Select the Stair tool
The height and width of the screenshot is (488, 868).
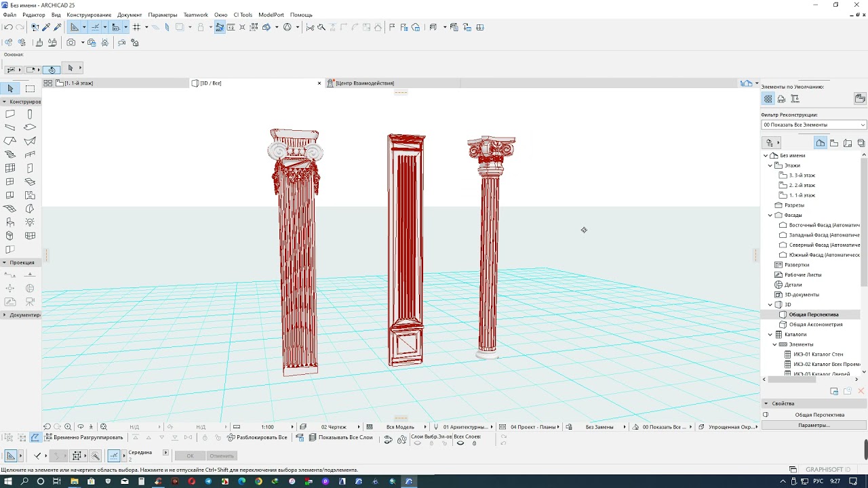(x=10, y=155)
